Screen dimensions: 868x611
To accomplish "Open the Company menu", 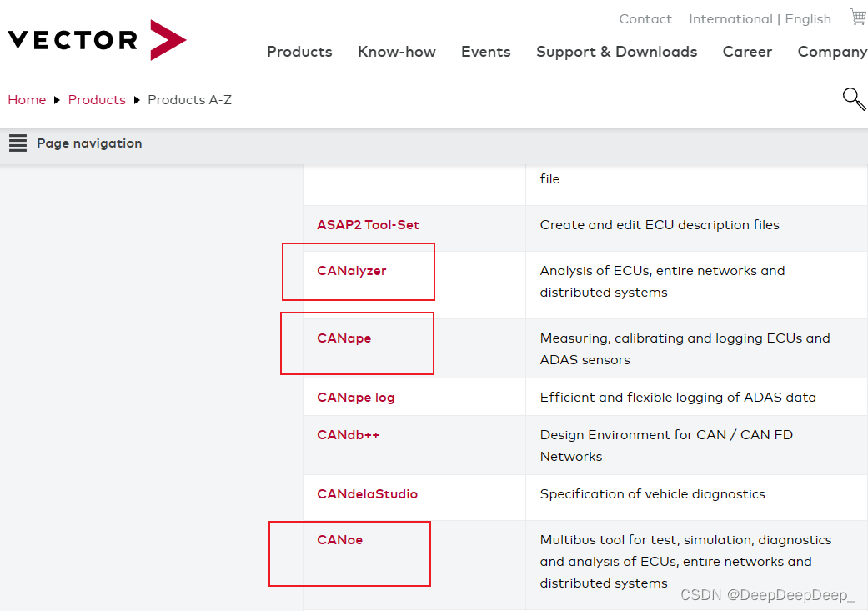I will tap(832, 52).
